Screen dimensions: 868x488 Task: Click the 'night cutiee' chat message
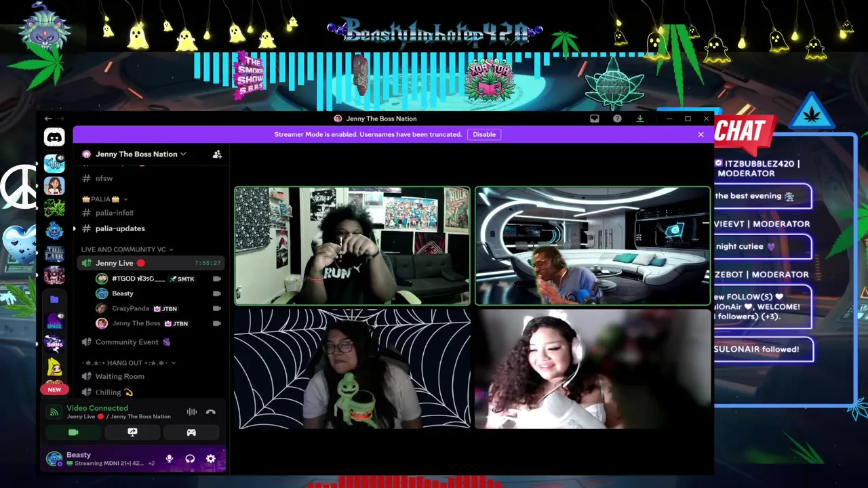click(762, 247)
